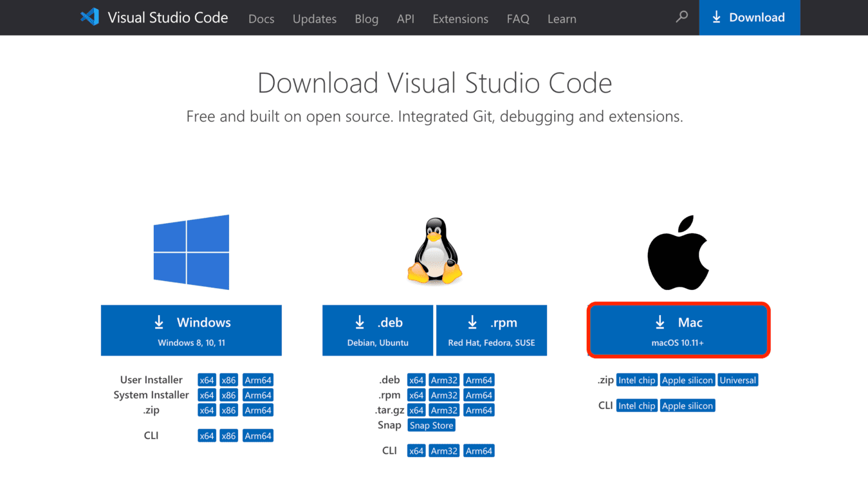Select Windows CLI Arm64 download

pyautogui.click(x=258, y=436)
